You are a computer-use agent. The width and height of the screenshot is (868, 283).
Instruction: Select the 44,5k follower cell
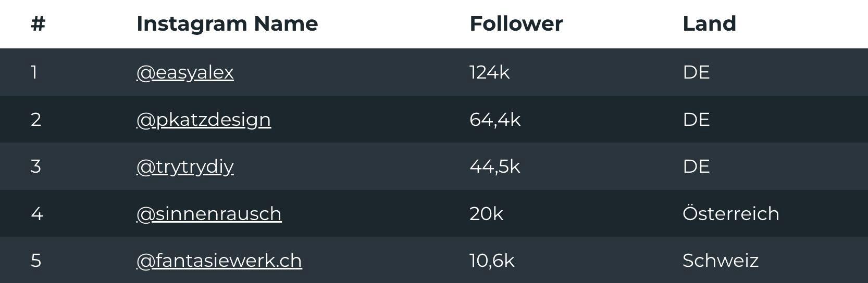[495, 166]
